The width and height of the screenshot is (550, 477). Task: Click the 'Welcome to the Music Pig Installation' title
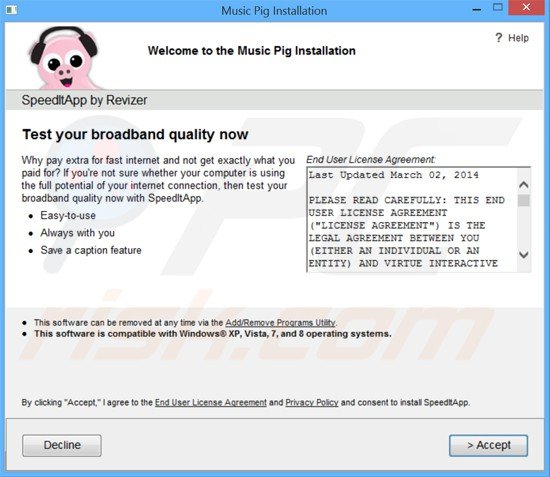(251, 51)
